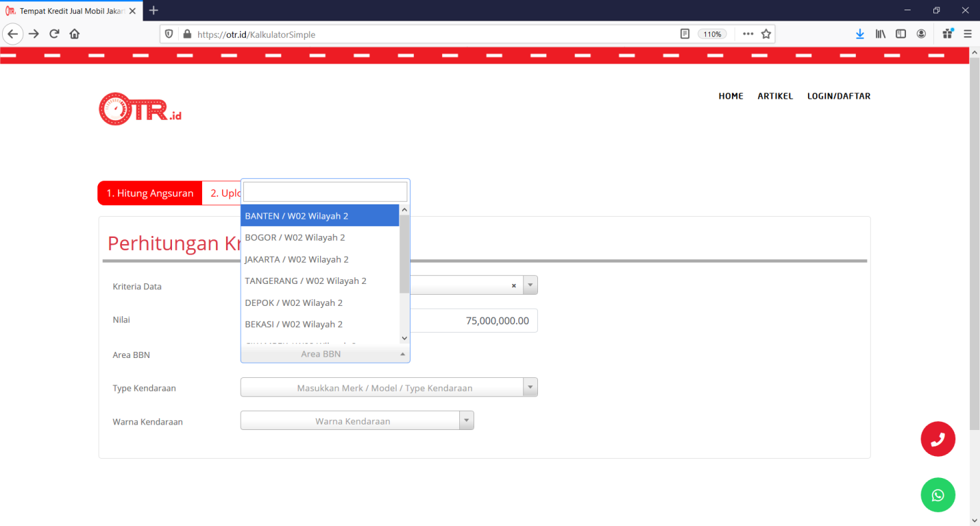
Task: Choose JAKARTA / W02 Wilayah 2
Action: coord(319,259)
